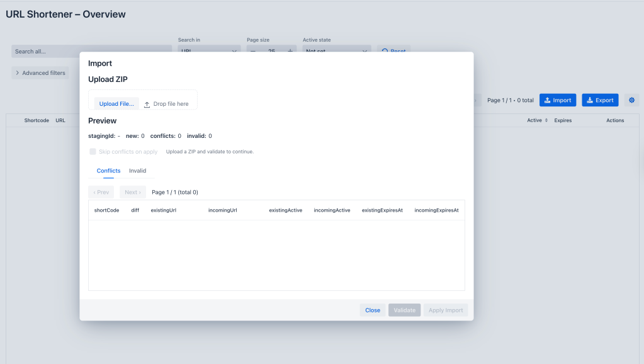Click the Validate button
The height and width of the screenshot is (364, 644).
[x=404, y=310]
